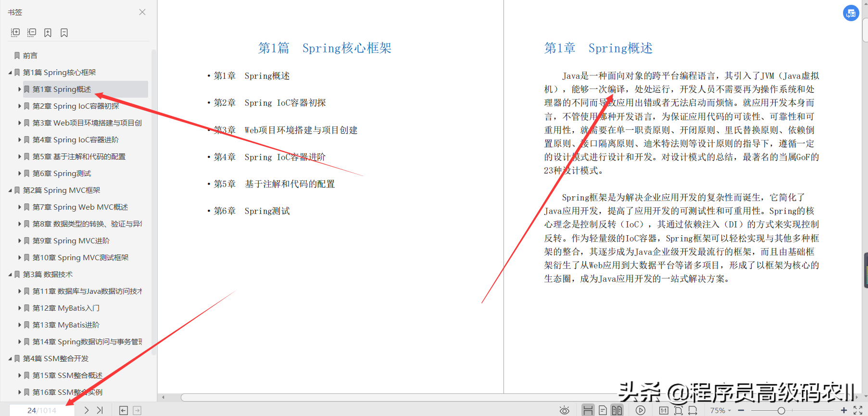The image size is (868, 416).
Task: Expand the 第12章 MyBatis入门 bookmark
Action: 20,308
